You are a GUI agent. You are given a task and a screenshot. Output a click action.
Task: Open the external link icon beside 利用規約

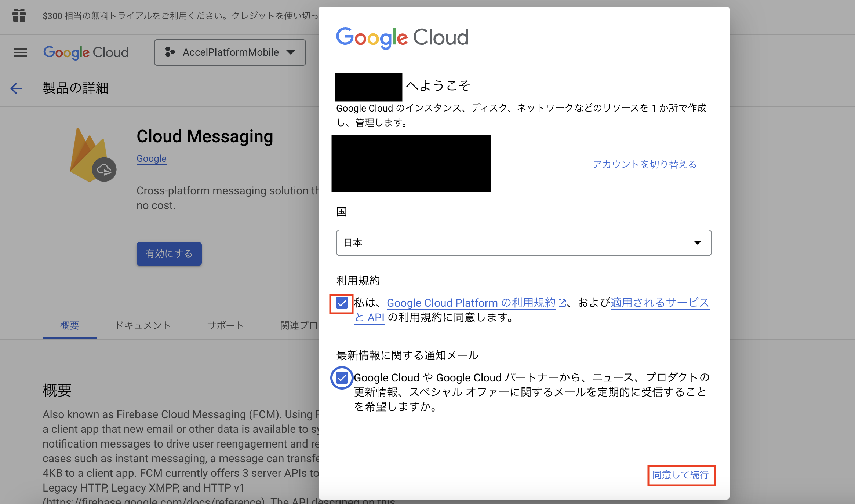(x=562, y=303)
